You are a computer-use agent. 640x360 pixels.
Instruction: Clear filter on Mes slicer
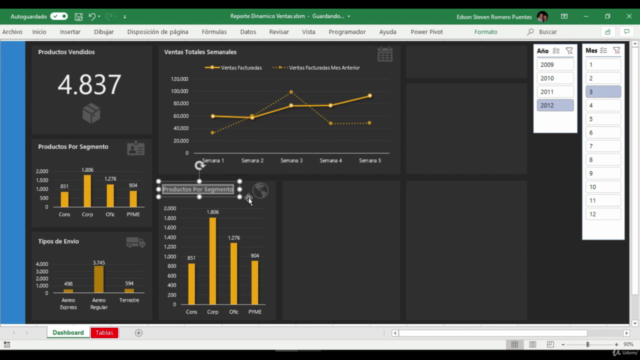(617, 50)
